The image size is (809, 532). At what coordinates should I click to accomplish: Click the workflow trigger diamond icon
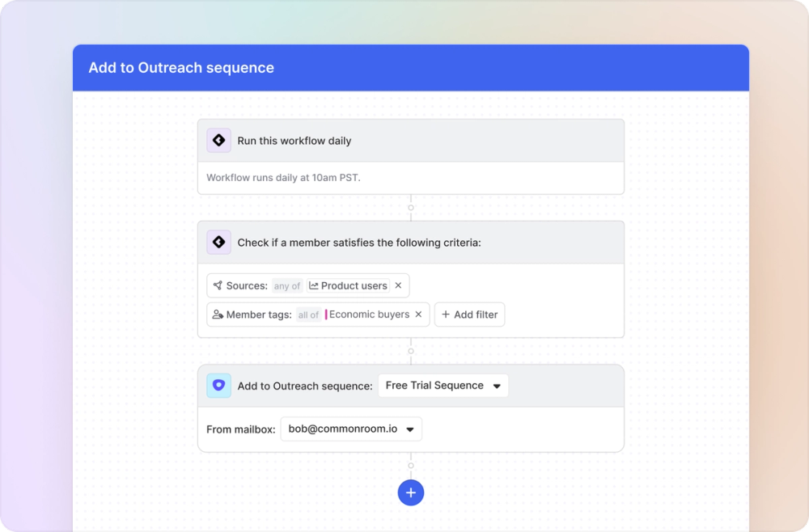point(218,140)
